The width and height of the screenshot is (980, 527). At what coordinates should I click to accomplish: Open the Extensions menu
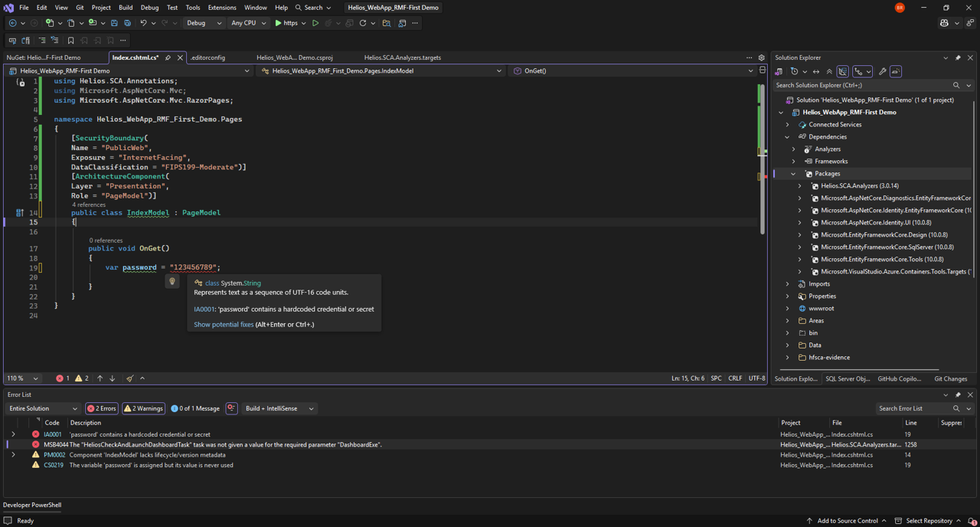coord(222,8)
